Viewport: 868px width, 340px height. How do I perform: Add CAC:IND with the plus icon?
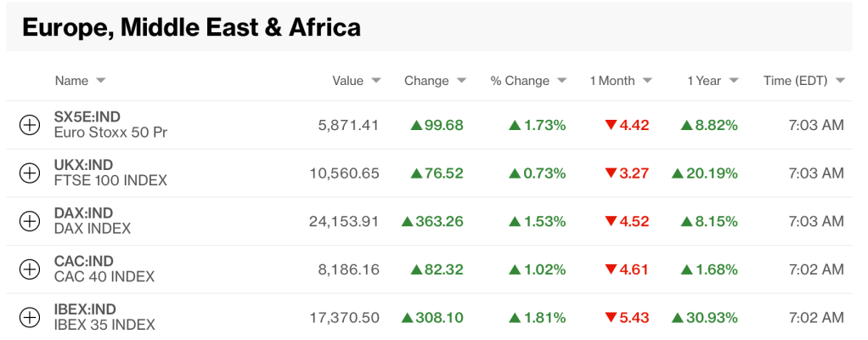point(30,269)
